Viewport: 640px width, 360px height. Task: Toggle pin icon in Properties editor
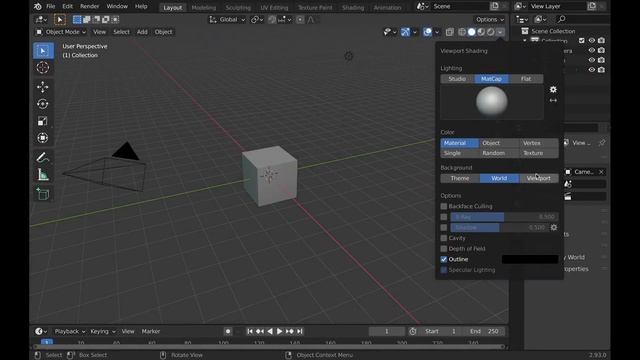click(x=602, y=143)
